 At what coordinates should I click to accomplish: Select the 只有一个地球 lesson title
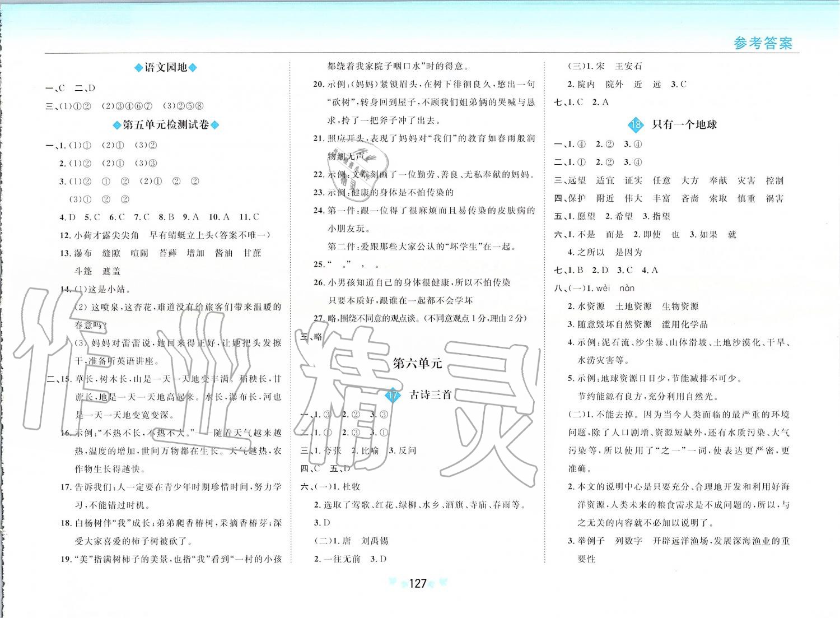click(684, 124)
